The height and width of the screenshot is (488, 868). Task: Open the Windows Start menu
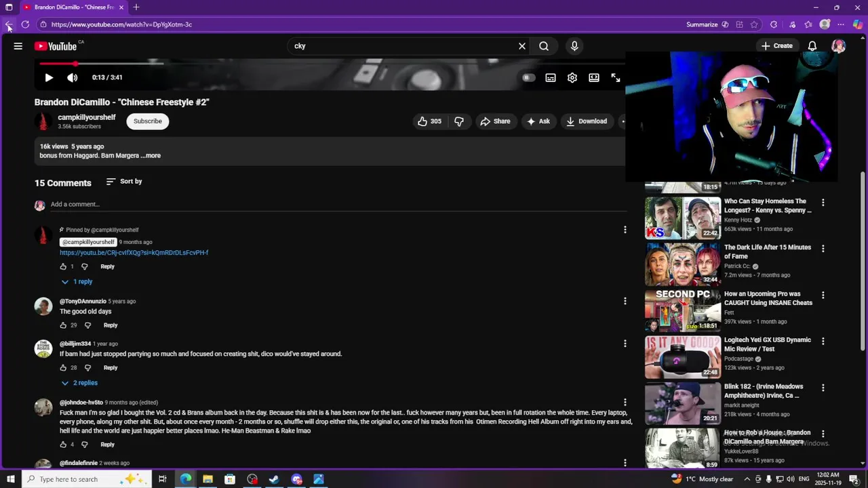11,479
